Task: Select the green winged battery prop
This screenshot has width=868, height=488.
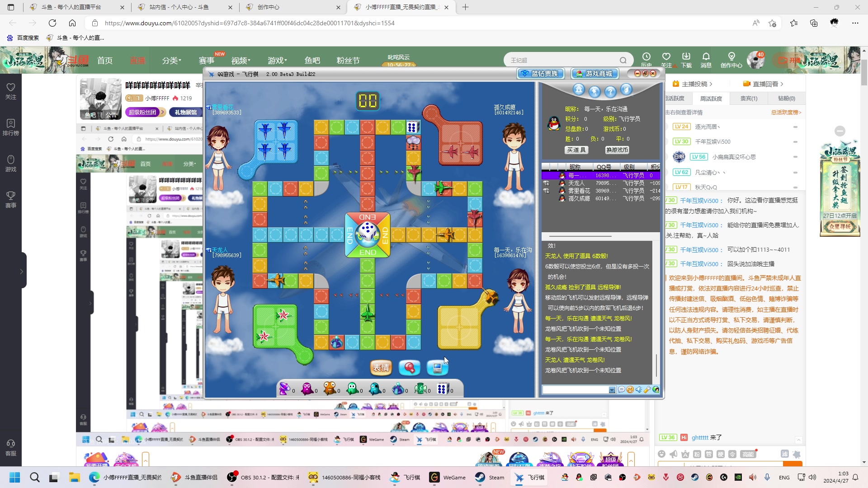Action: [420, 388]
